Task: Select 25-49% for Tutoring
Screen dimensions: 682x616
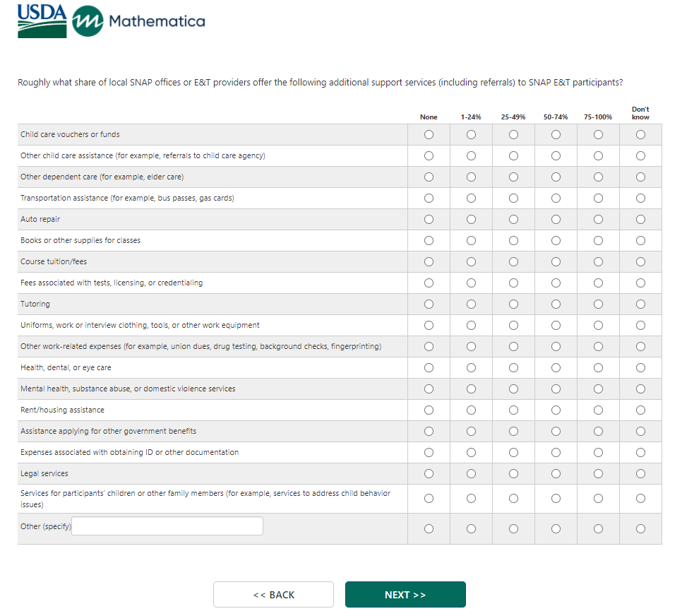Action: [x=514, y=304]
